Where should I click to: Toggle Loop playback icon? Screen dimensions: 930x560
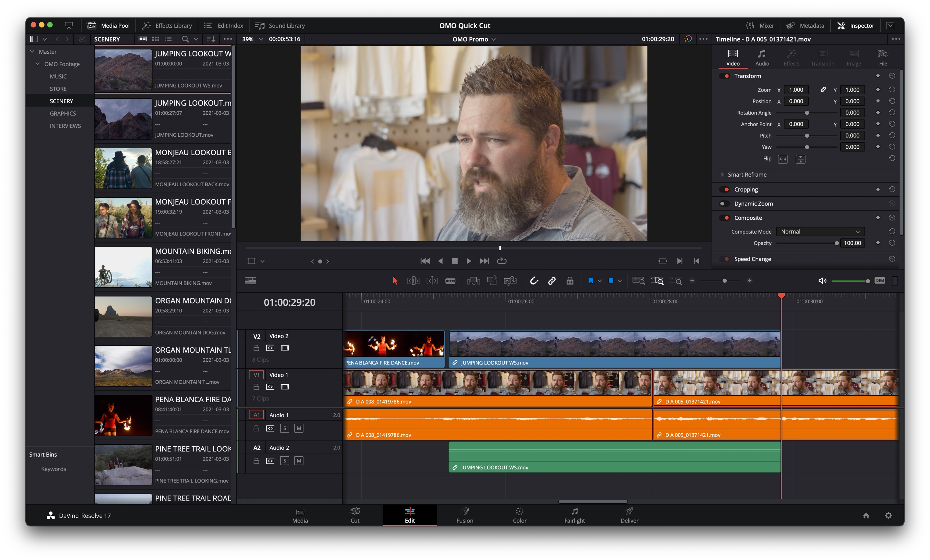(x=502, y=261)
